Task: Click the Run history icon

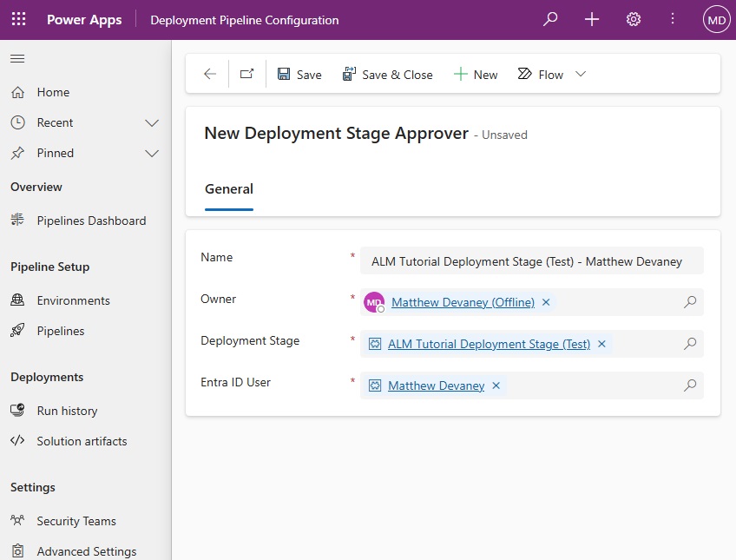Action: [18, 411]
